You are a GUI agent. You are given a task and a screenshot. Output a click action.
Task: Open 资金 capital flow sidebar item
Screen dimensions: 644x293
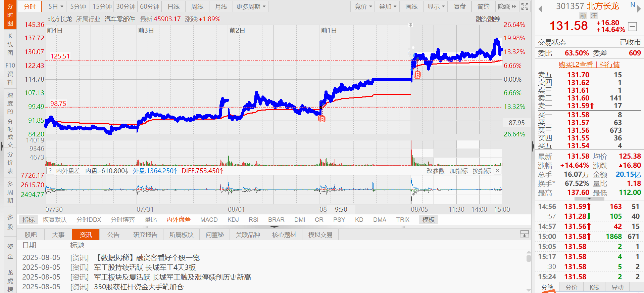[x=10, y=251]
